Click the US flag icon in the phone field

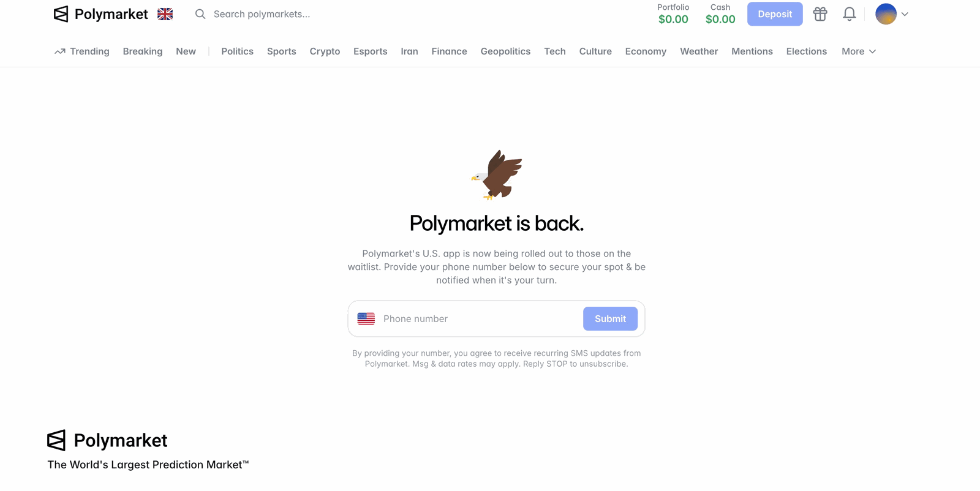tap(367, 318)
